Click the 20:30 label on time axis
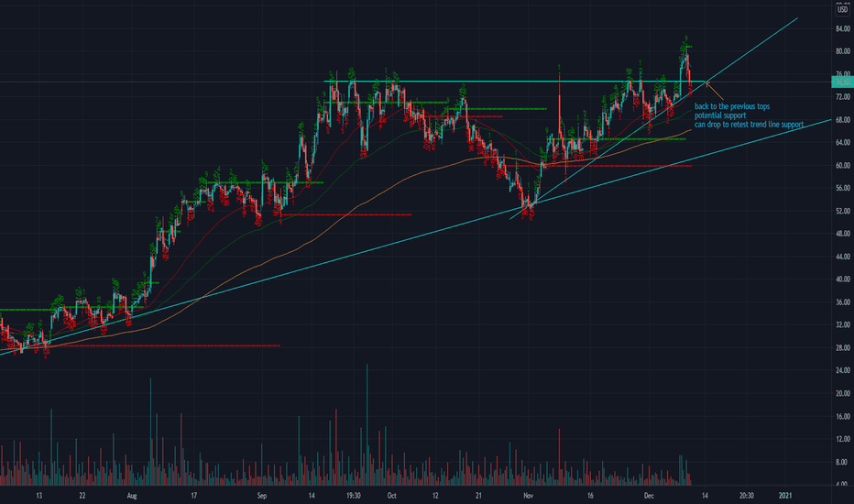Viewport: 854px width, 504px height. tap(747, 496)
